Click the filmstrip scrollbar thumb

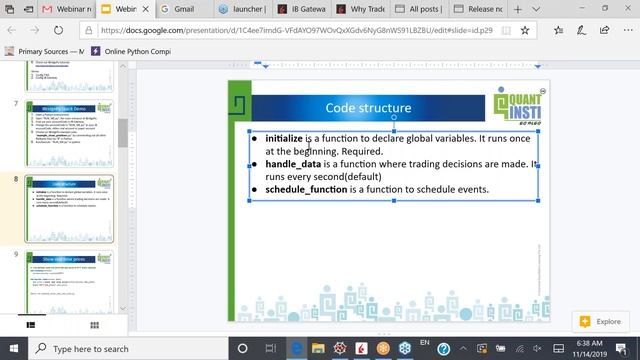123,133
